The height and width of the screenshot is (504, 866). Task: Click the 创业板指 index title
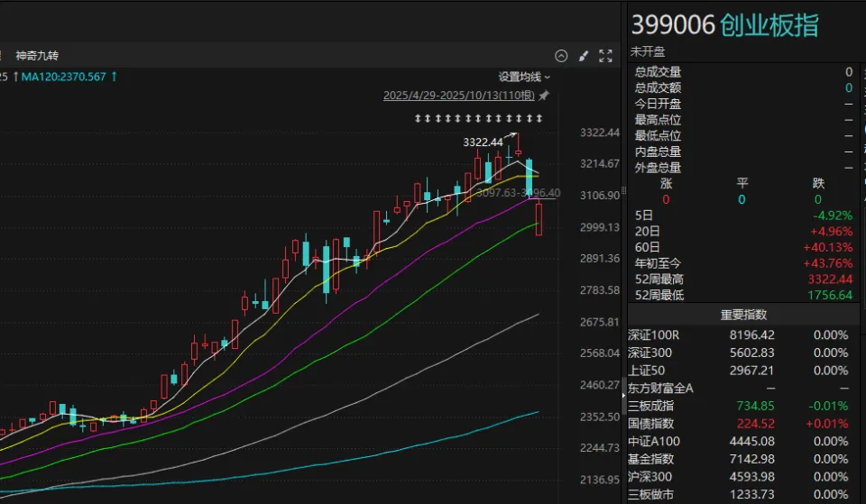(769, 25)
